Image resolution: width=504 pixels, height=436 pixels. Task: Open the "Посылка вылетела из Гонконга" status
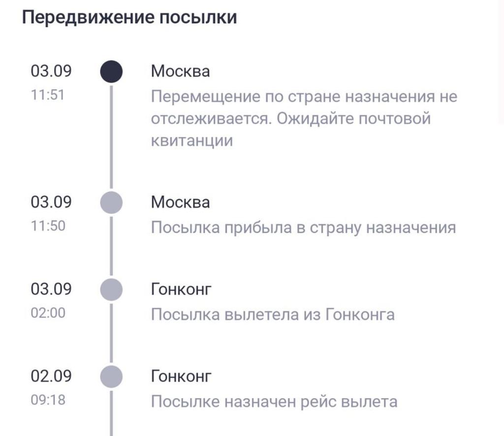(273, 314)
